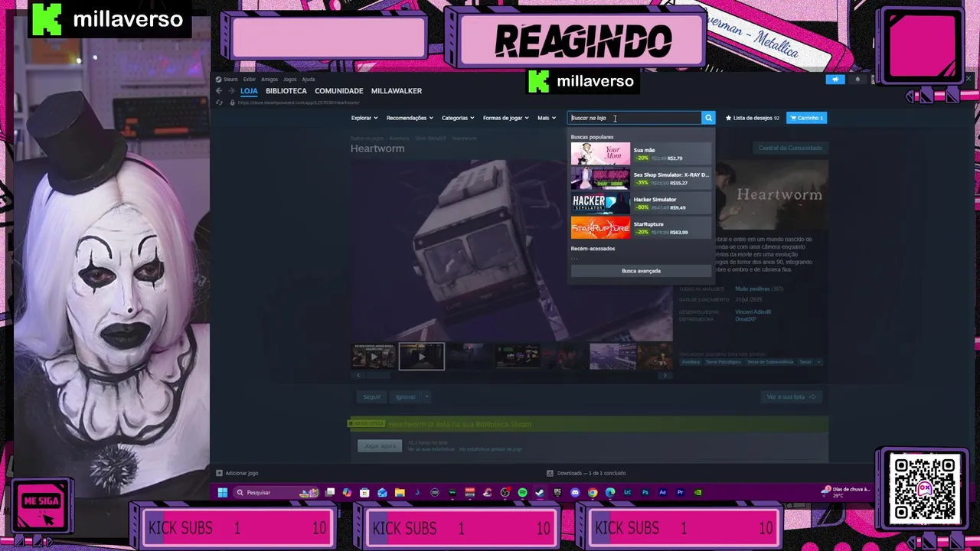Click the Busca avançada button
980x551 pixels.
(x=641, y=271)
